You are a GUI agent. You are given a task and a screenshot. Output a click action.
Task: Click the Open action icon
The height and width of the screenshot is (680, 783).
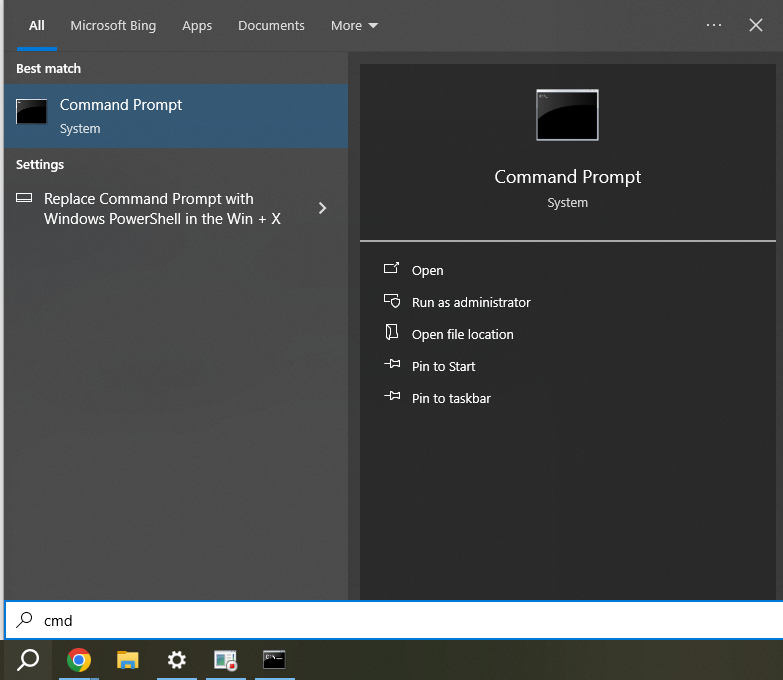[x=392, y=269]
